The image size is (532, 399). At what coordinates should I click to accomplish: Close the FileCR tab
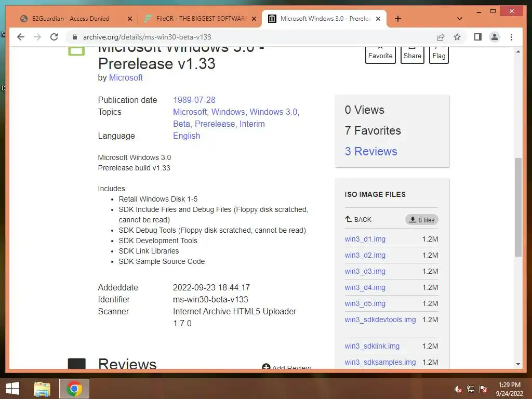[x=254, y=19]
